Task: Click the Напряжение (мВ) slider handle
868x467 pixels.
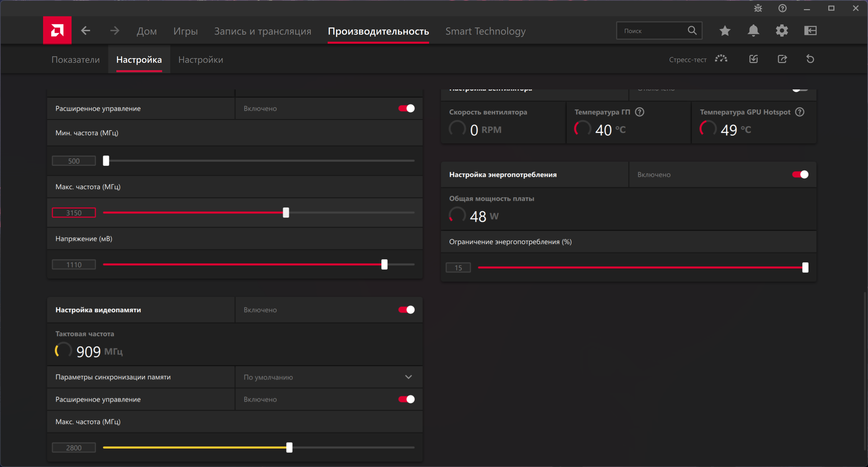Action: (384, 264)
